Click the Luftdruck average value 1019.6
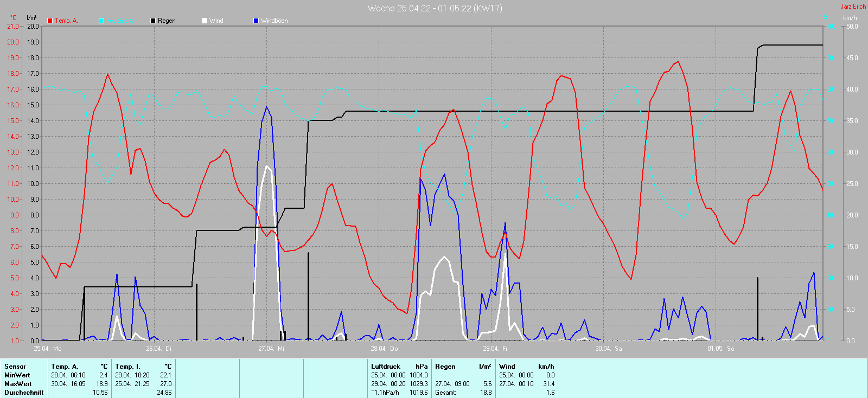The height and width of the screenshot is (398, 868). coord(419,393)
